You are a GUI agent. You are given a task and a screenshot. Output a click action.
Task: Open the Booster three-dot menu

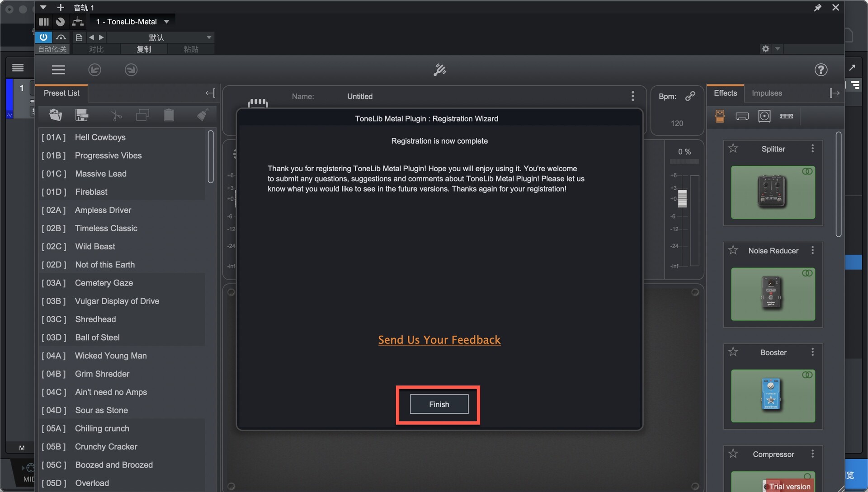(812, 352)
